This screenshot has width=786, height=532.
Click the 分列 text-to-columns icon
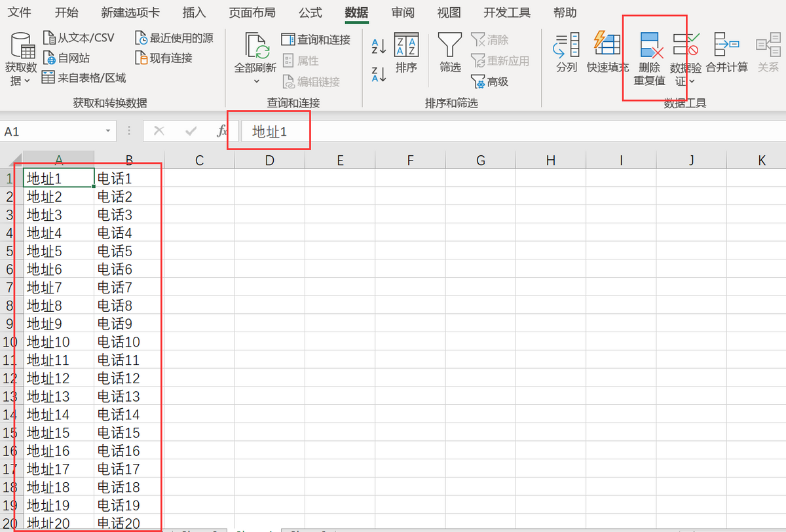click(567, 45)
